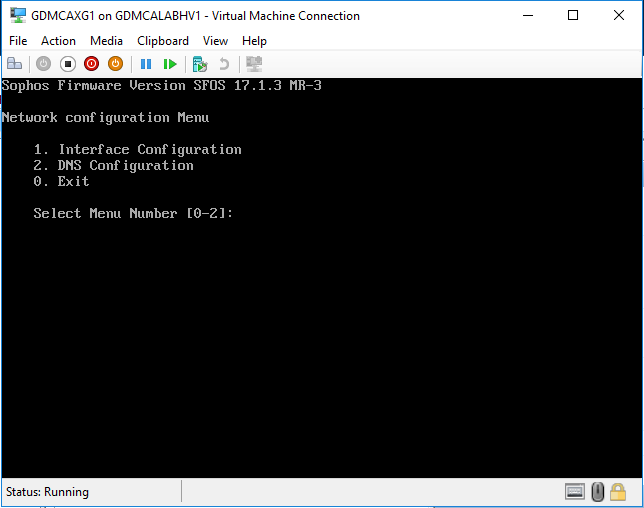This screenshot has width=644, height=508.
Task: Click the Enhanced Session monitor icon
Action: pos(254,64)
